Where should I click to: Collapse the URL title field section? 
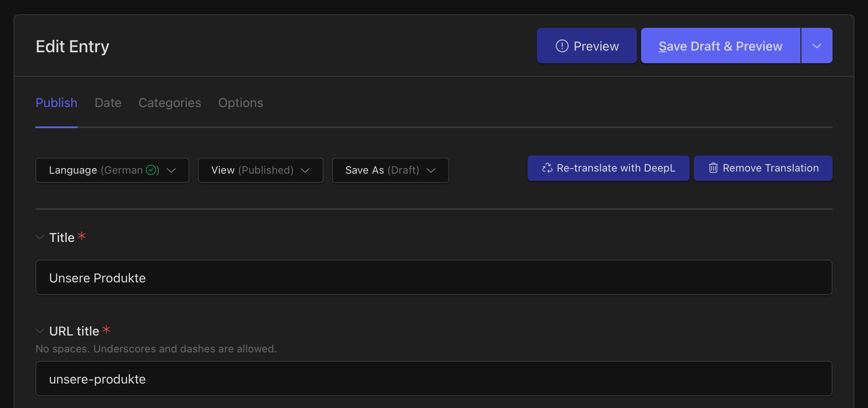pos(40,331)
